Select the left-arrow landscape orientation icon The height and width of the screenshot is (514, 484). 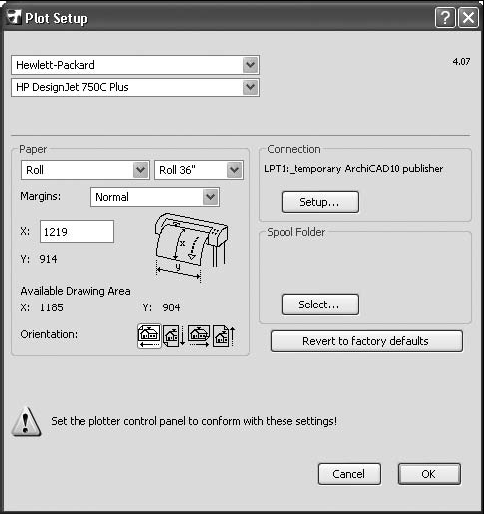(149, 336)
